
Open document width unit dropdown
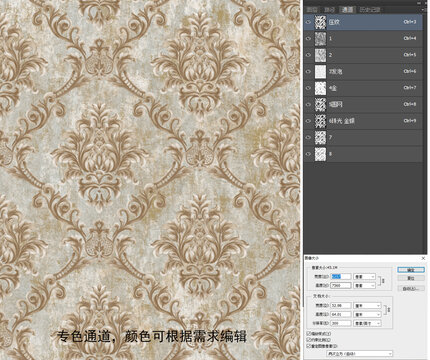(x=367, y=305)
